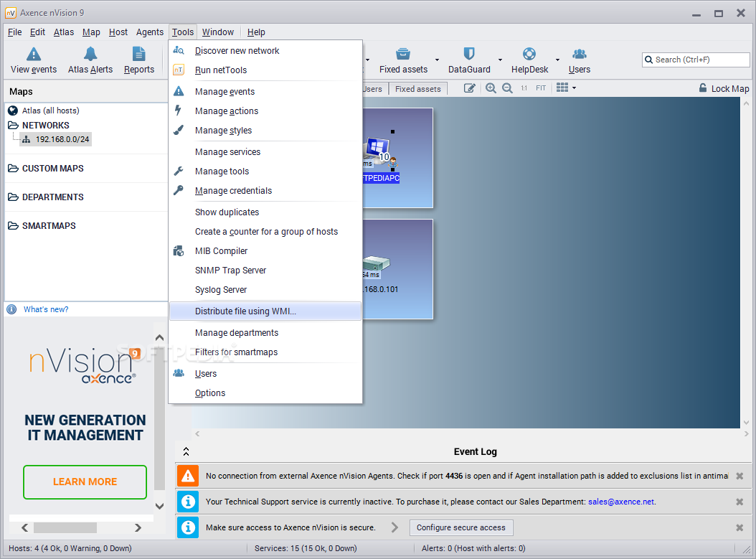
Task: Open HelpDesk dropdown arrow
Action: pyautogui.click(x=557, y=60)
